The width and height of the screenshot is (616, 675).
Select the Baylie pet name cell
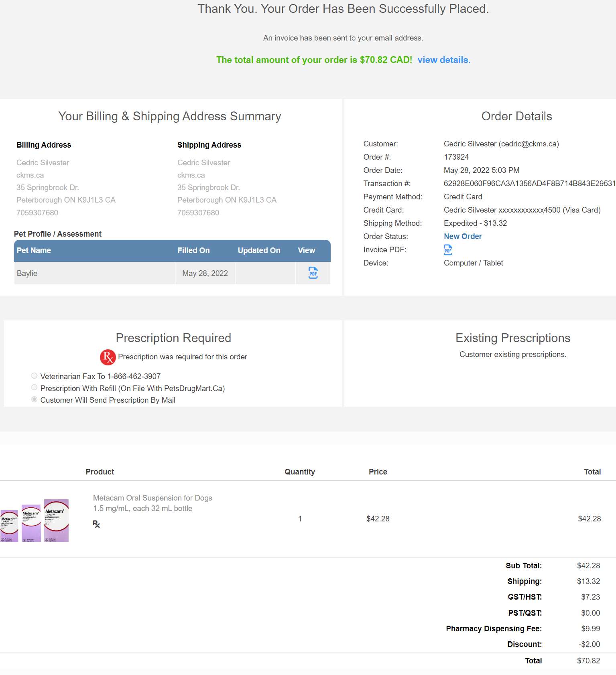coord(27,274)
